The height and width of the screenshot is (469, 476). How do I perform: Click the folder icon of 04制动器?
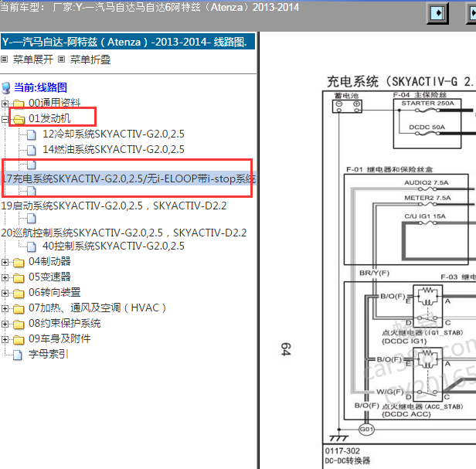[19, 262]
